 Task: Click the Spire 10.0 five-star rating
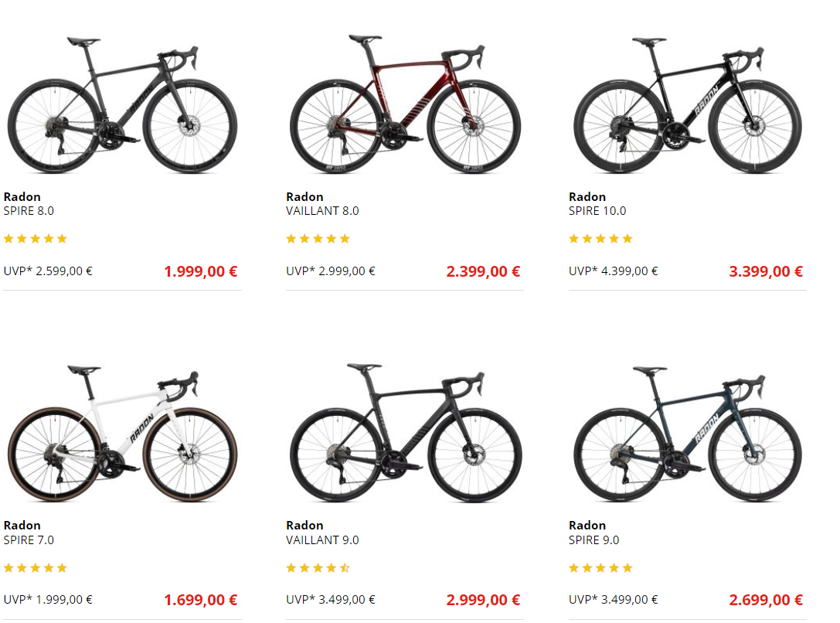(x=601, y=239)
